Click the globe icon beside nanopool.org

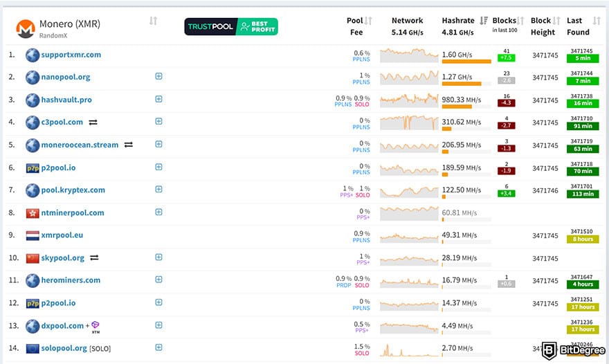(x=33, y=78)
